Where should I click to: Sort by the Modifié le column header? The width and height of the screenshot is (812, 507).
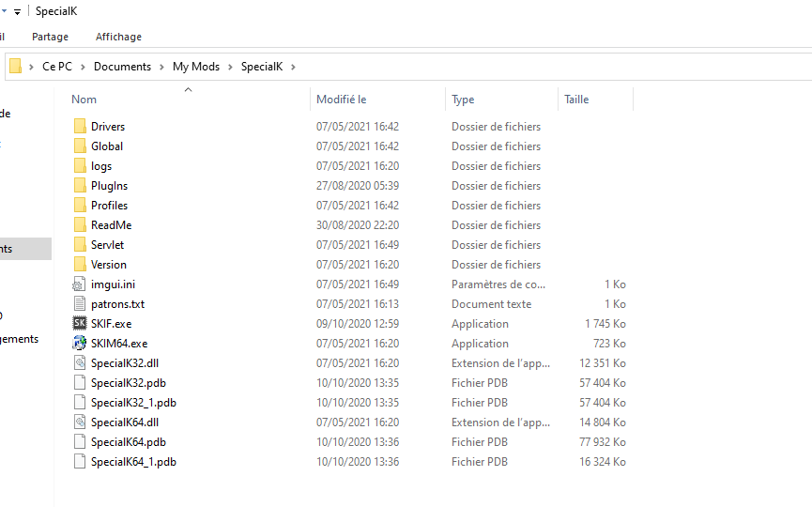(342, 100)
